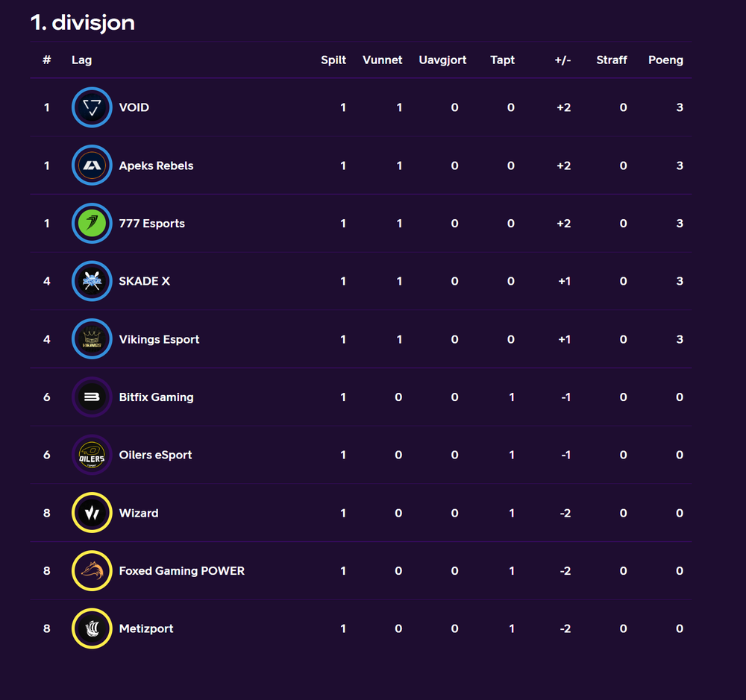Click Oilers eSport's -1 difference value
Viewport: 746px width, 700px height.
tap(565, 455)
